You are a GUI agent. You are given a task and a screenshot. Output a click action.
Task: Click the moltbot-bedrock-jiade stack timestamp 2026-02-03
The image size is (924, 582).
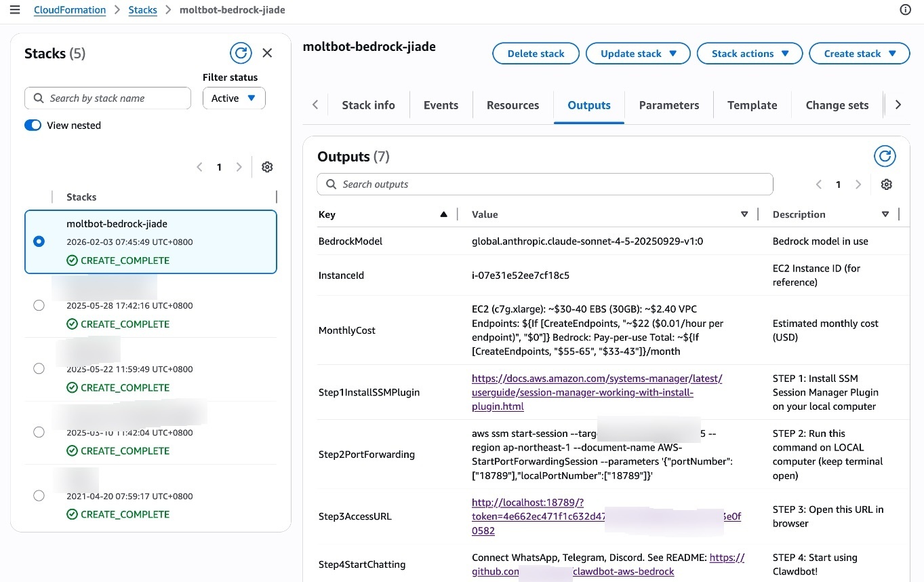point(129,241)
